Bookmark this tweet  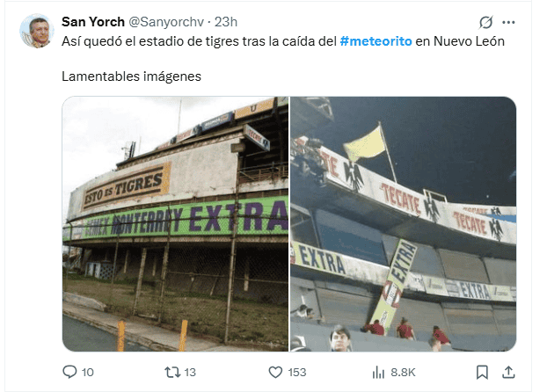click(x=482, y=372)
